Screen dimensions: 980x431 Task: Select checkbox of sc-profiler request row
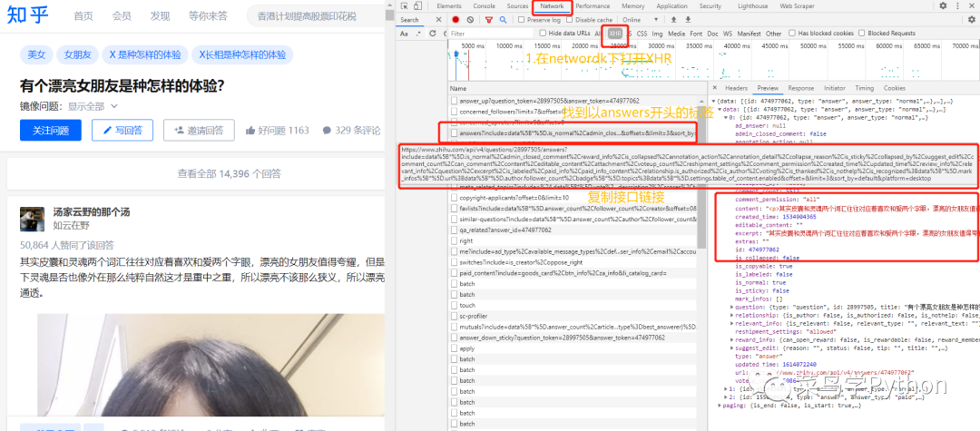[x=454, y=316]
